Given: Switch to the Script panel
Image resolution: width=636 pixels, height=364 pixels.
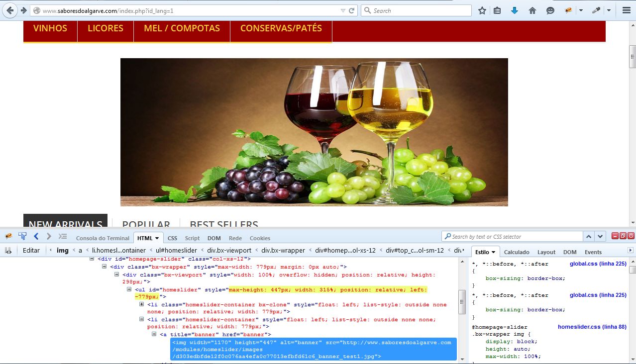Looking at the screenshot, I should [192, 238].
